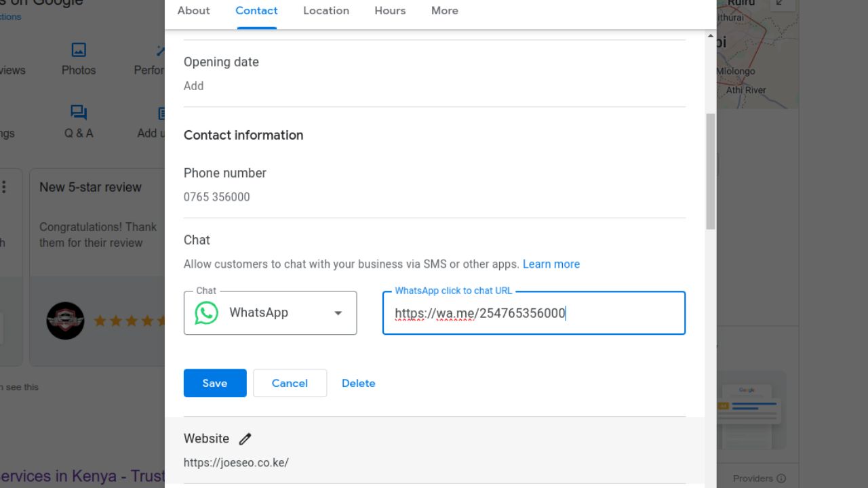This screenshot has height=488, width=868.
Task: Click the Cancel button
Action: [290, 384]
